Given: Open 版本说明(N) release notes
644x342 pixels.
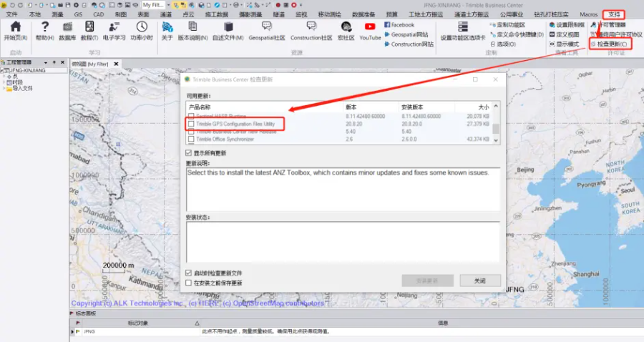Looking at the screenshot, I should [192, 27].
